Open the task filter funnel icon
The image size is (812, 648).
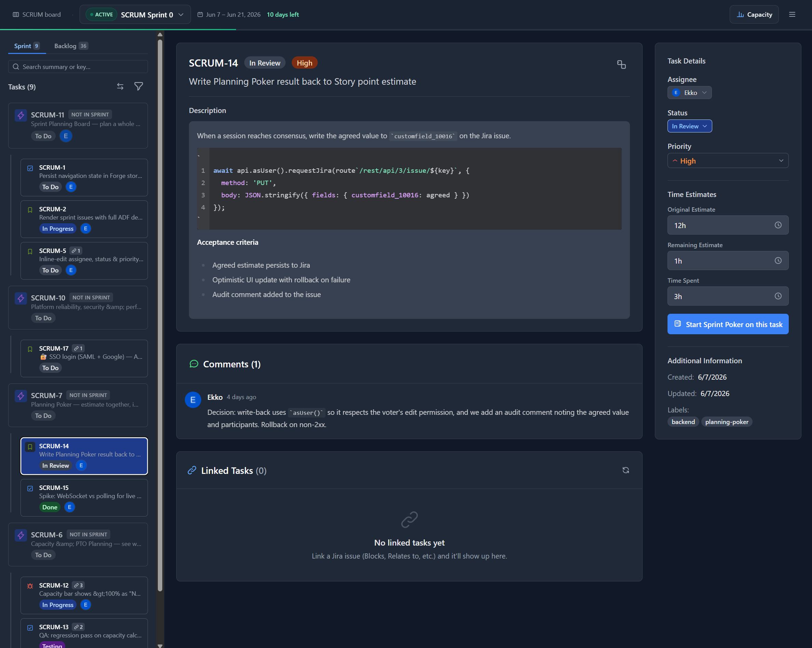coord(139,87)
